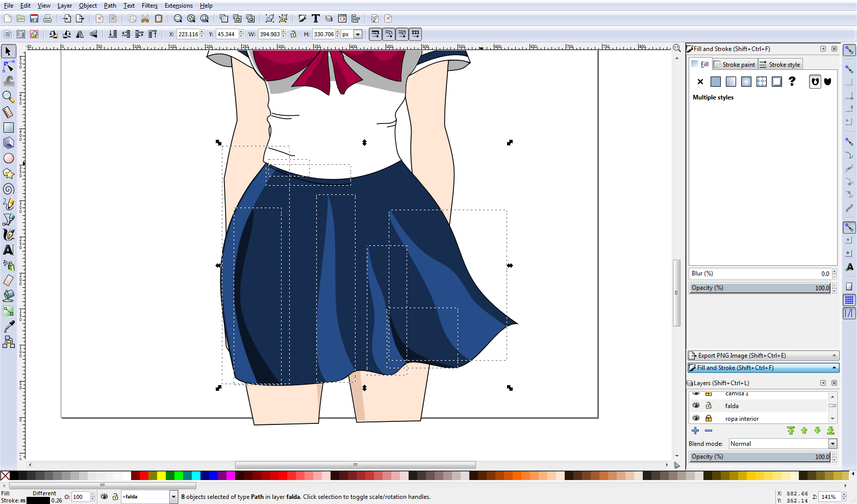This screenshot has height=504, width=857.
Task: Set pattern fill
Action: click(x=762, y=82)
